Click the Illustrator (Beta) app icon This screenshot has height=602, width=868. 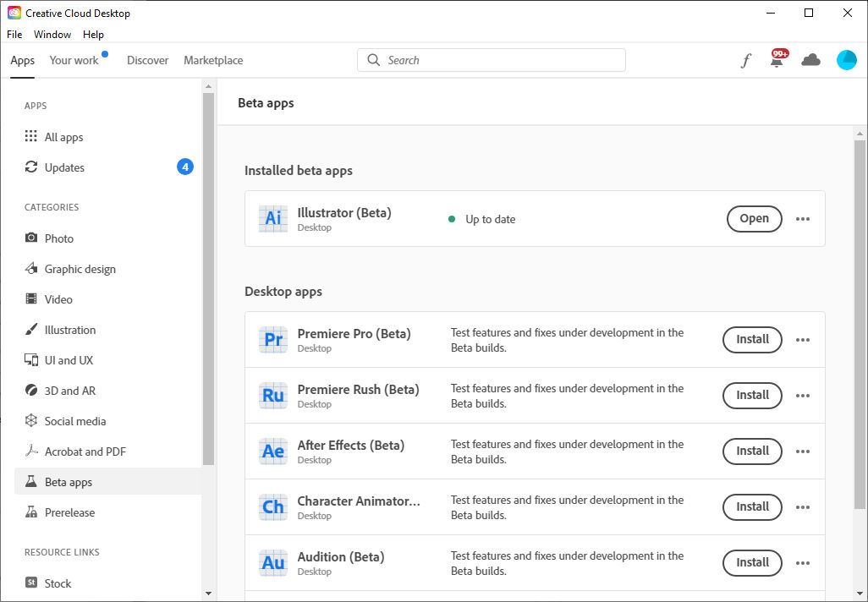273,219
